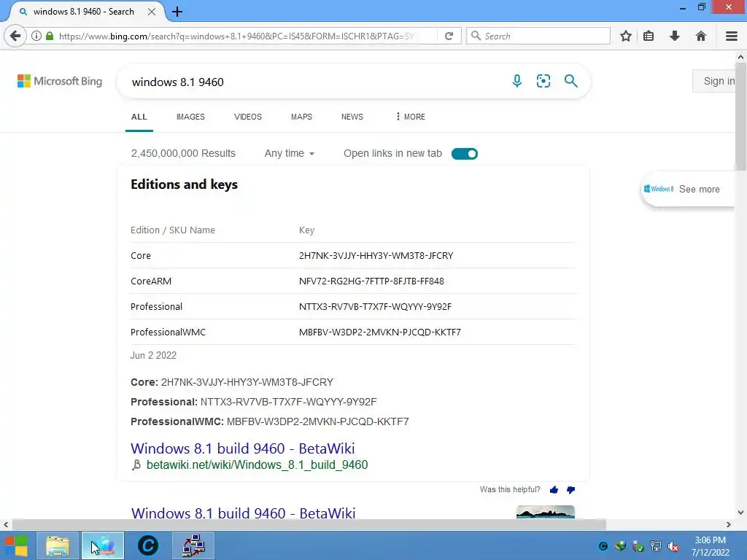Open a new browser tab
747x560 pixels.
tap(177, 12)
